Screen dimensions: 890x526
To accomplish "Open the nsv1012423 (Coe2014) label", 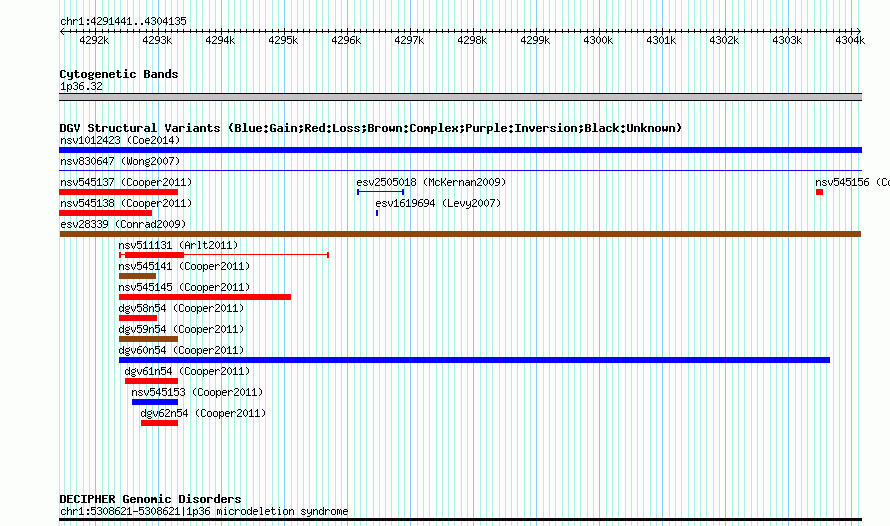I will (120, 140).
